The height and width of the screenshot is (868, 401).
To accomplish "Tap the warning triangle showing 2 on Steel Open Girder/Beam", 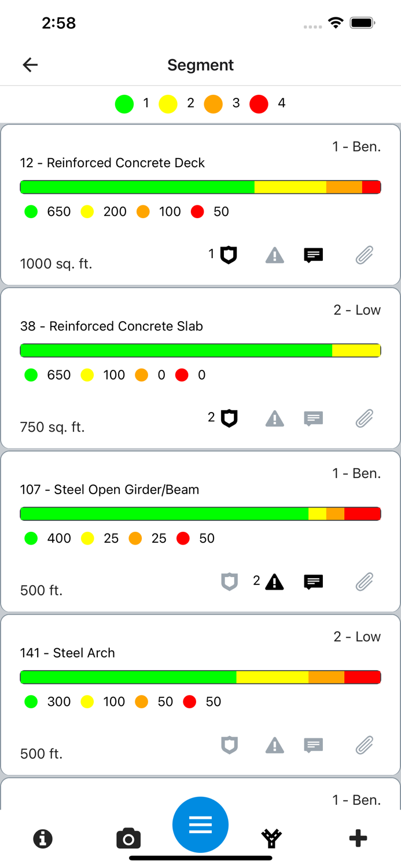I will pos(275,582).
